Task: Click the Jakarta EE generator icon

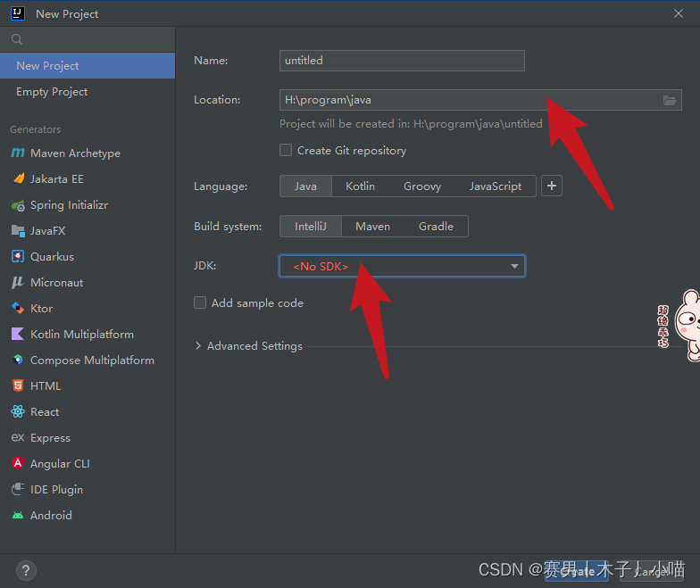Action: 18,178
